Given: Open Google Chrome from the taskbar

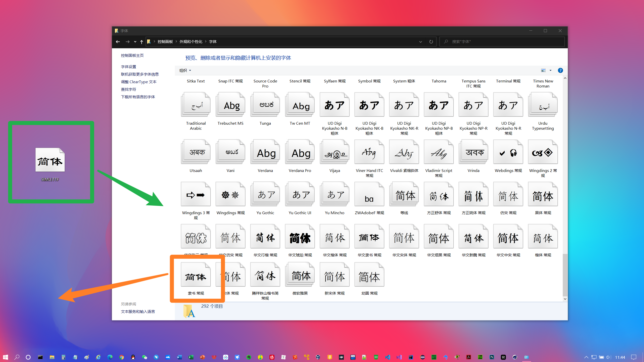Looking at the screenshot, I should click(x=122, y=357).
